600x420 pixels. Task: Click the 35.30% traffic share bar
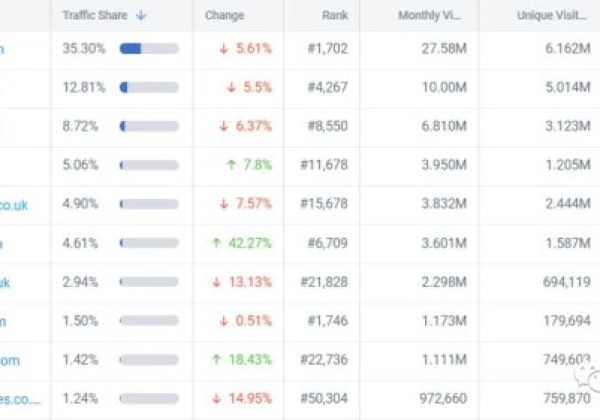[148, 49]
